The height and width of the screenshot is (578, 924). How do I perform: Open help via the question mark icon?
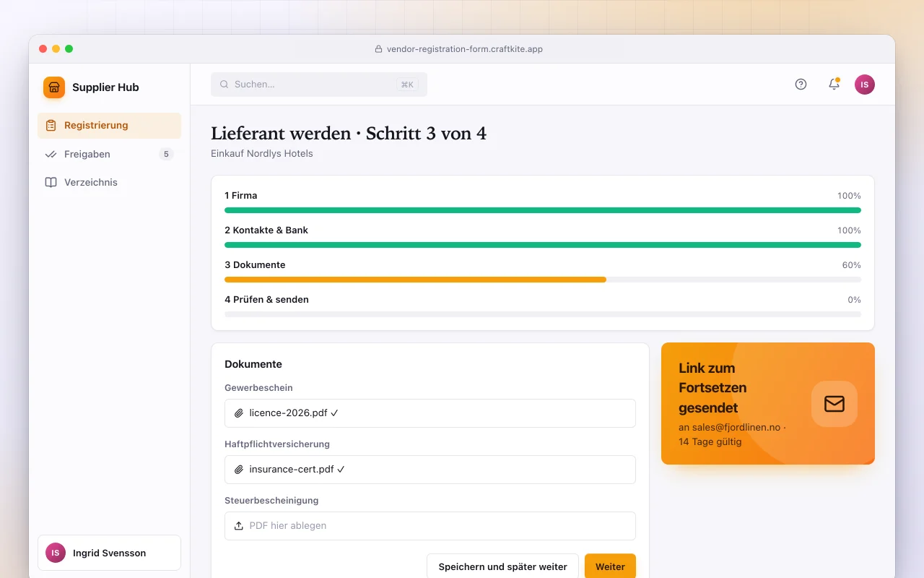(801, 85)
